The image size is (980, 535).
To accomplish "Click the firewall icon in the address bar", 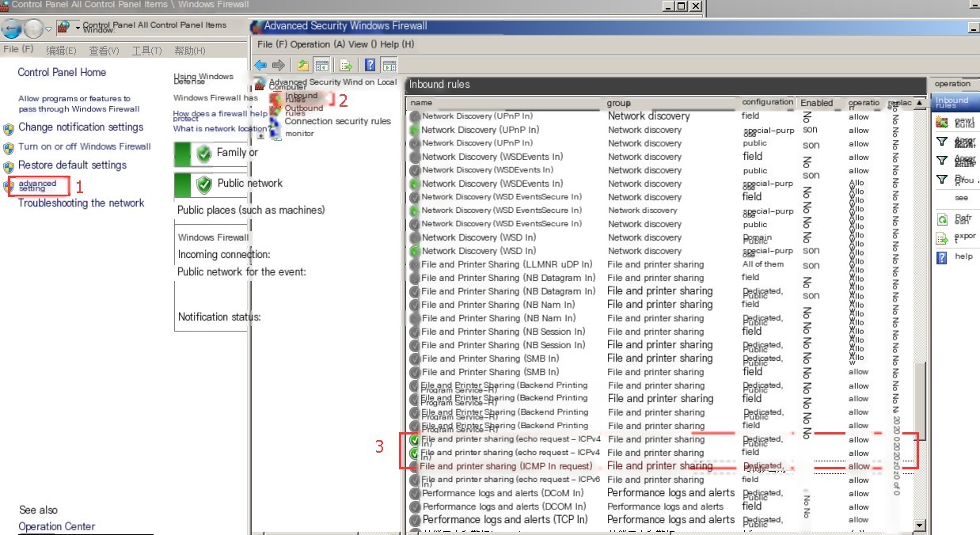I will [x=63, y=28].
